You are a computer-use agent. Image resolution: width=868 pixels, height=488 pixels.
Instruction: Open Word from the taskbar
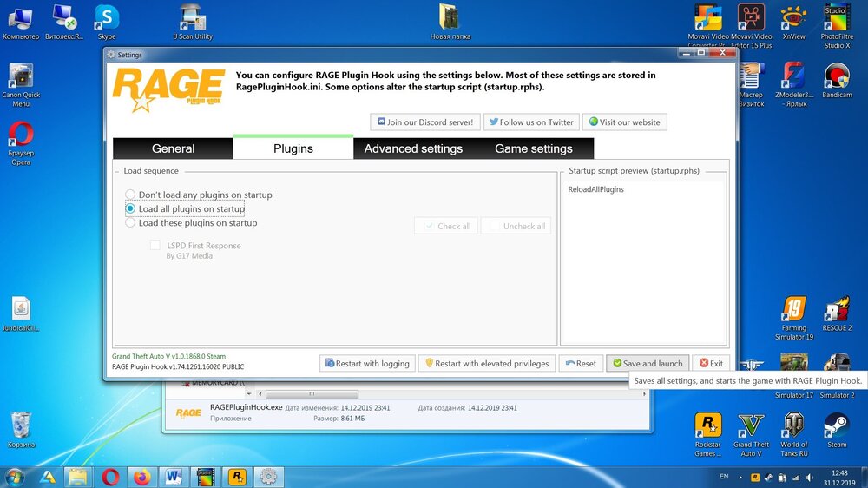coord(174,477)
